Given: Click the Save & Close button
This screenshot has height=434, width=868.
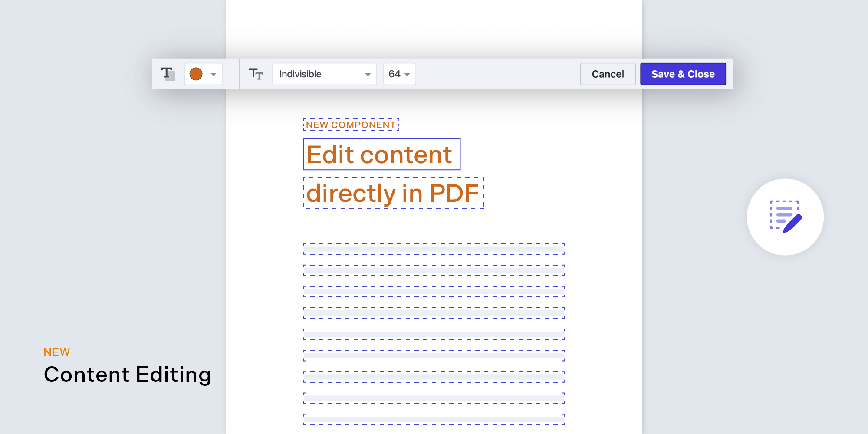Looking at the screenshot, I should tap(683, 74).
